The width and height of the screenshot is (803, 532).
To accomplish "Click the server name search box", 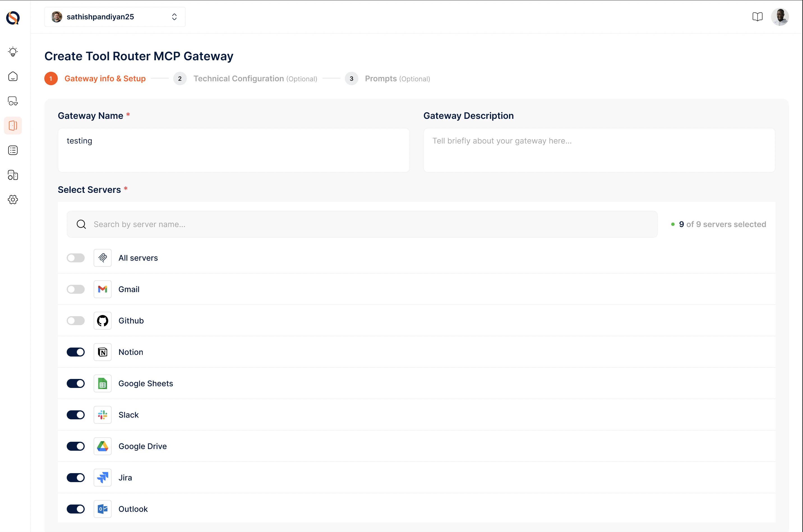I will coord(362,224).
